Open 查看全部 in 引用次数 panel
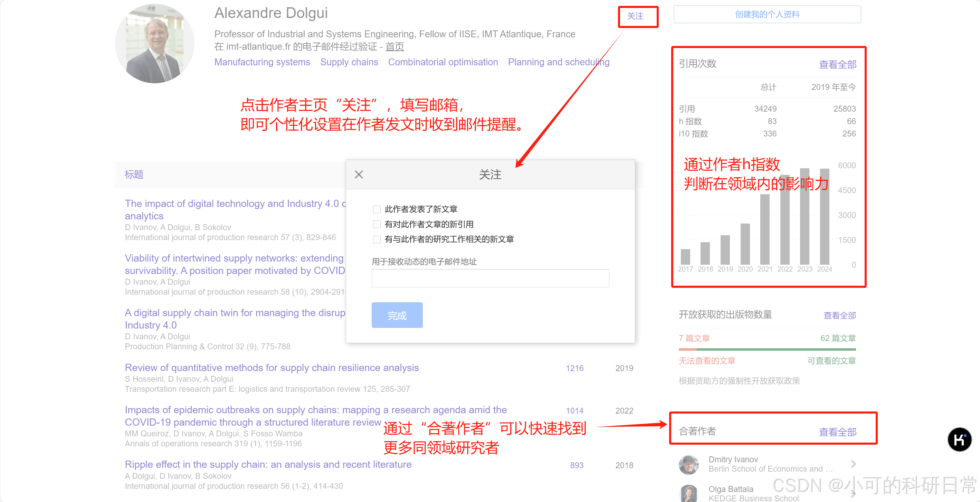980x502 pixels. coord(837,64)
